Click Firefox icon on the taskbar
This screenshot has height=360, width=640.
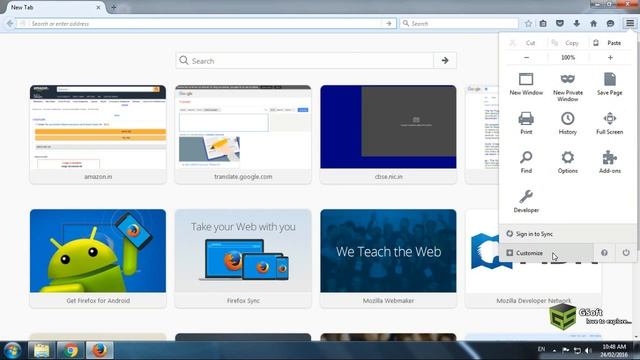click(x=100, y=351)
